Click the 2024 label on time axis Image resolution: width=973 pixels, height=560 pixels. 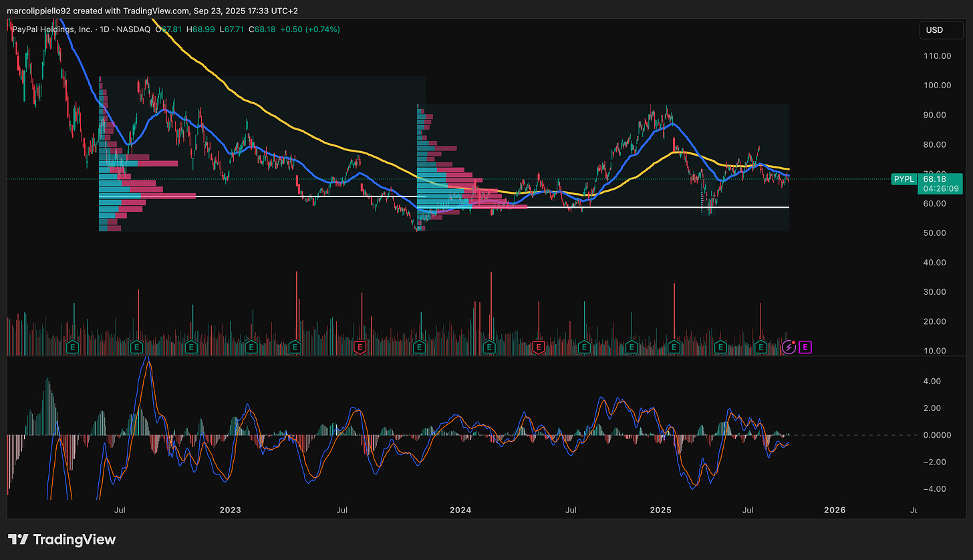coord(460,510)
